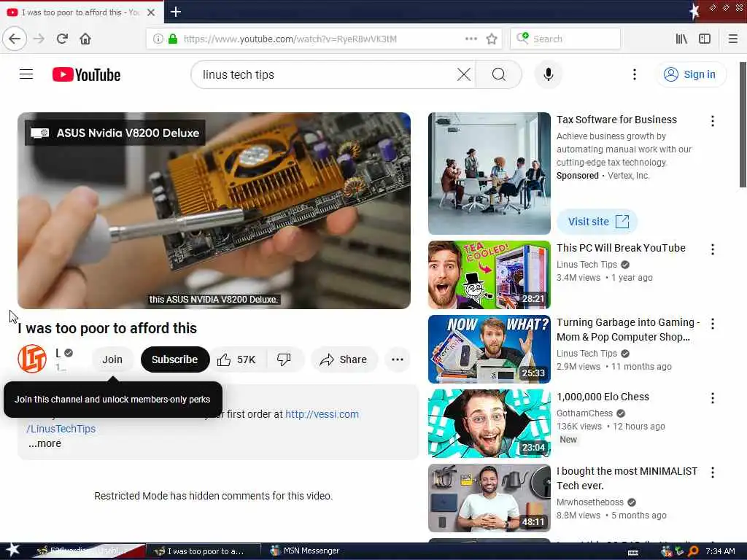Open page actions three-dot menu in address bar
This screenshot has width=747, height=560.
471,39
